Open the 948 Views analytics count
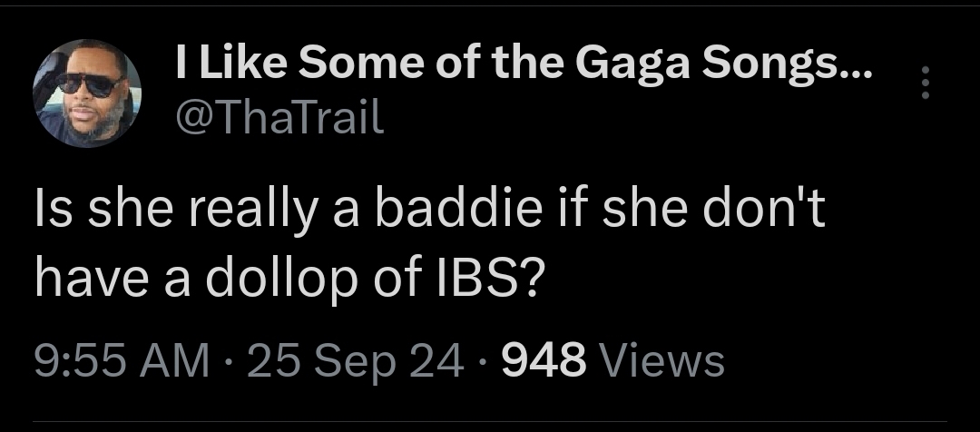 pos(613,360)
